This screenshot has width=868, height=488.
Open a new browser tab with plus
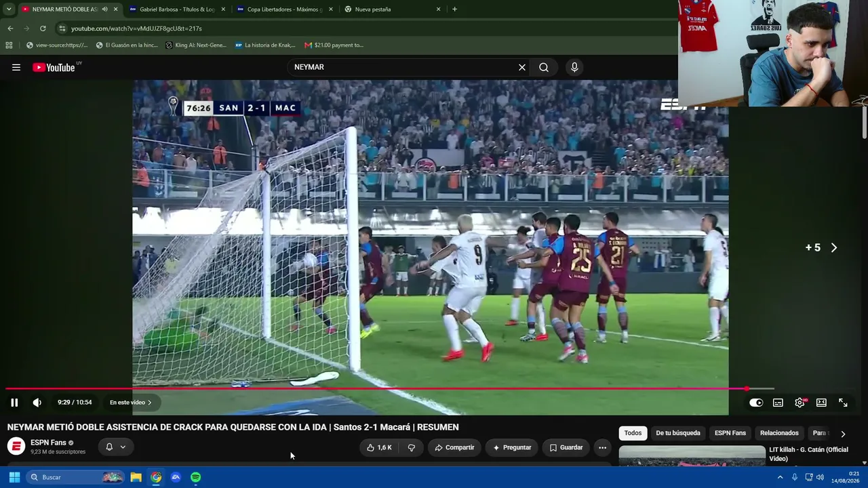(454, 9)
